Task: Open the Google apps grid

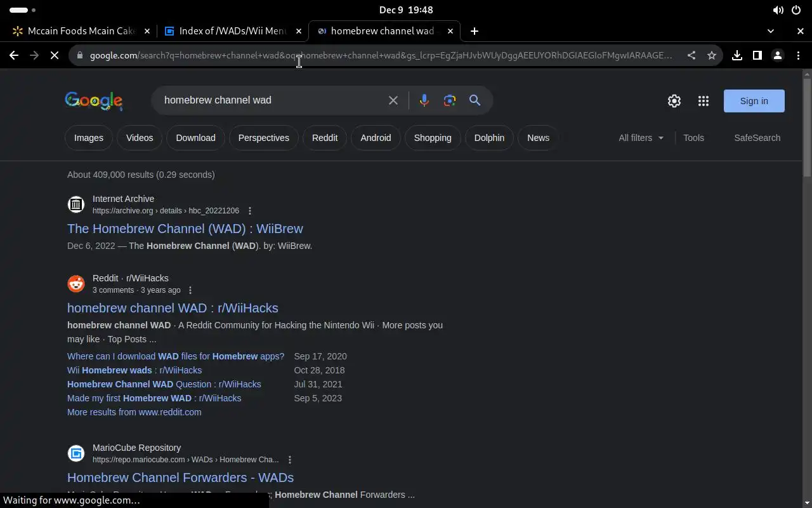Action: coord(704,101)
